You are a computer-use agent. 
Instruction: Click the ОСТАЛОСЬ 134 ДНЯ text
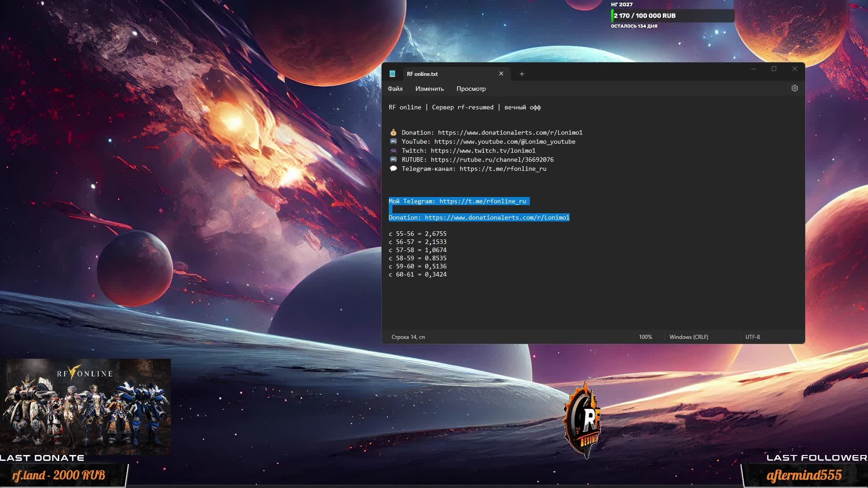tap(634, 26)
